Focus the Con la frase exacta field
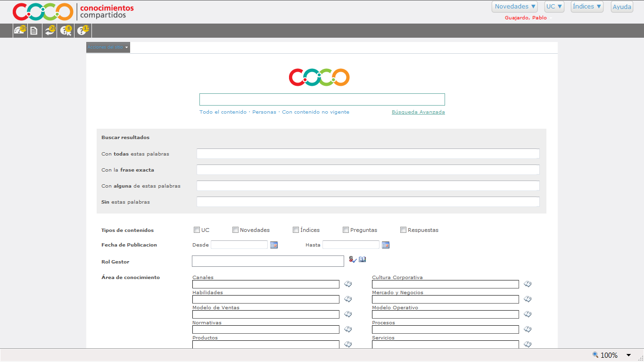Screen dimensions: 644x362 [x=368, y=170]
